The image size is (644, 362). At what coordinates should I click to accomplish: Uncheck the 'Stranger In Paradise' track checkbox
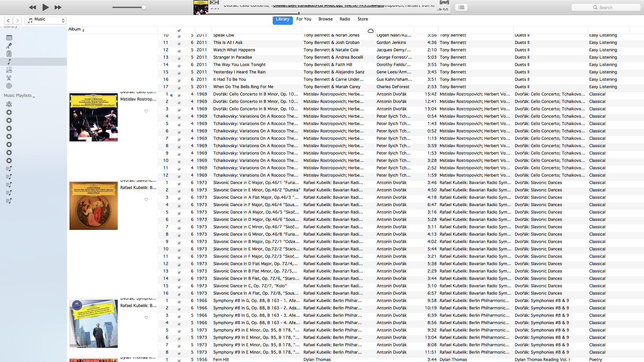(x=179, y=58)
